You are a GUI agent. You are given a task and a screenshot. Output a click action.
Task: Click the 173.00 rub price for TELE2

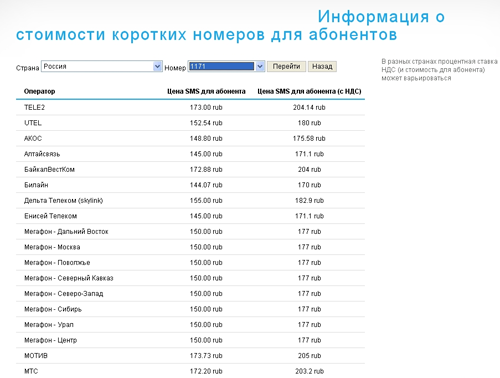click(206, 107)
